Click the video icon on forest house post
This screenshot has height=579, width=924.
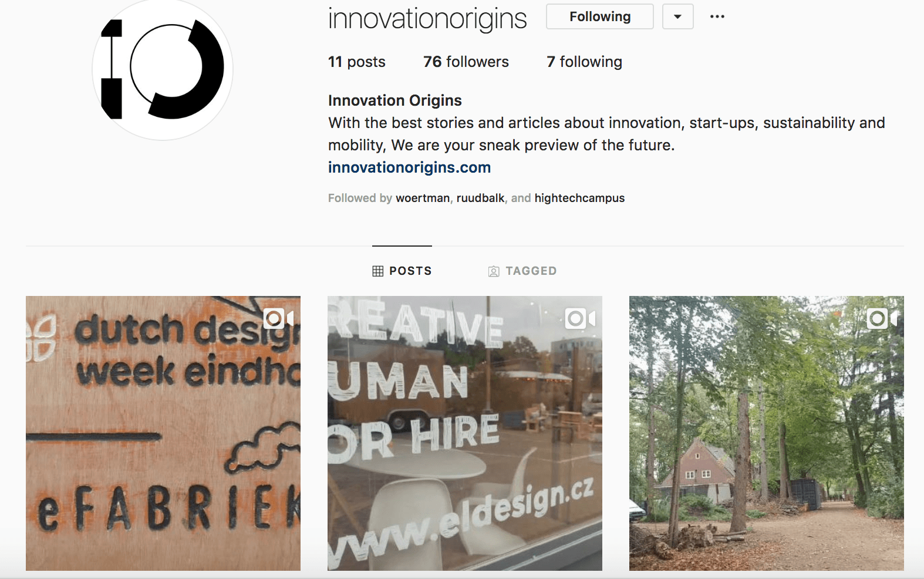click(882, 319)
